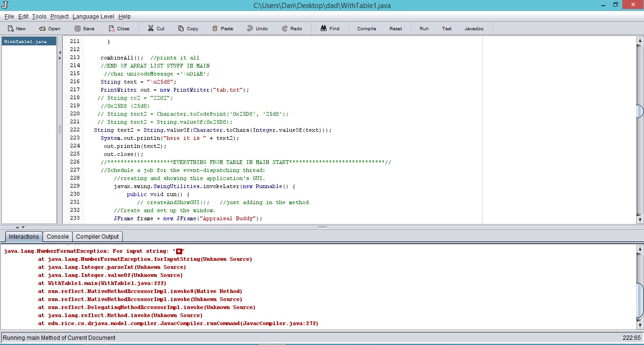
Task: Run the current document
Action: pos(424,28)
